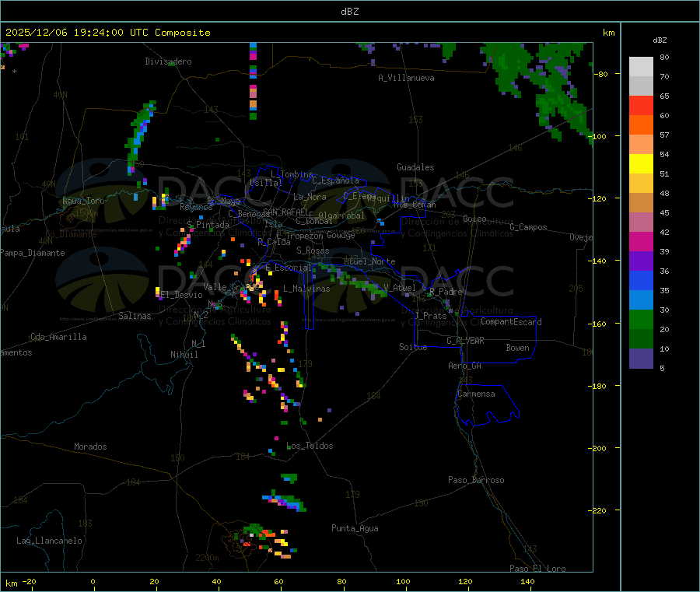Click the CompantEscard label
Viewport: 700px width, 592px height.
click(512, 321)
